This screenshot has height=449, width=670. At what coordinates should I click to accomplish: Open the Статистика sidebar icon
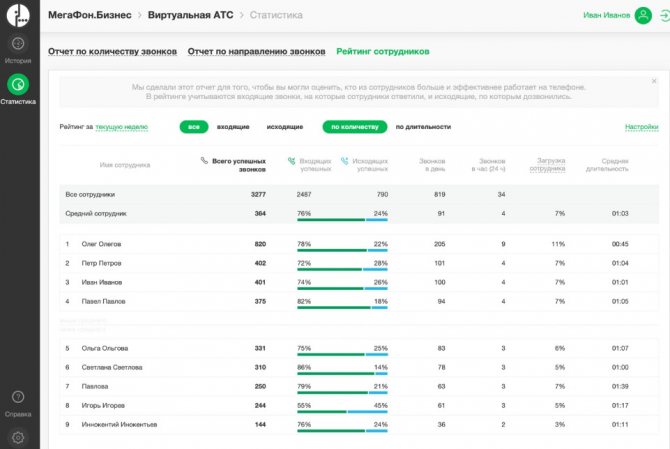(17, 85)
